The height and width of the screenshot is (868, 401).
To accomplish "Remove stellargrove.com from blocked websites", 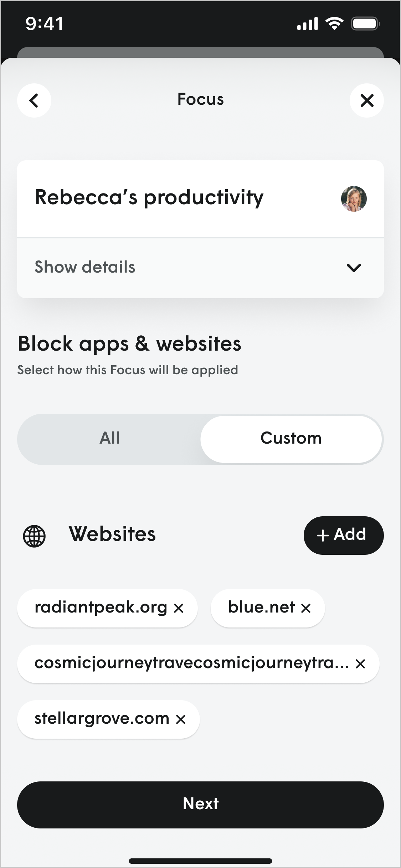I will tap(181, 719).
